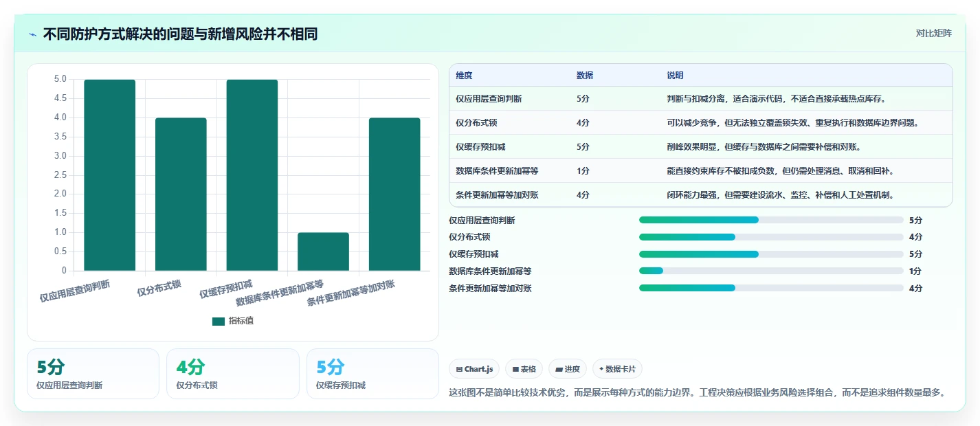Viewport: 980px width, 426px height.
Task: Click the 仅应用层查询判断 bar in chart
Action: 110,175
